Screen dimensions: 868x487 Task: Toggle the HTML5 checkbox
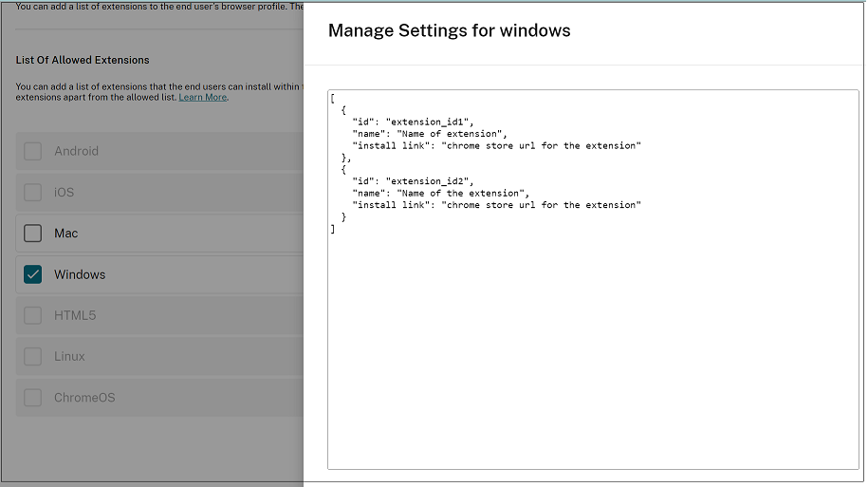33,315
